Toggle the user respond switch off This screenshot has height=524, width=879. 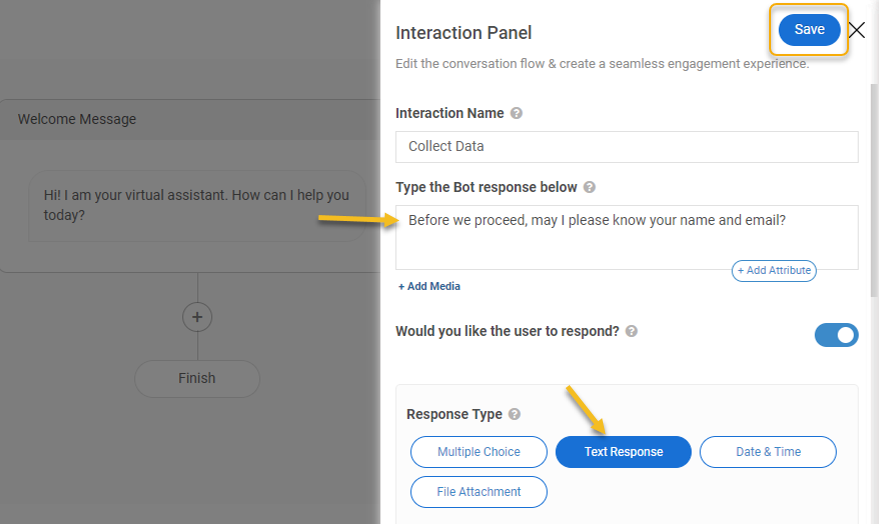tap(836, 335)
